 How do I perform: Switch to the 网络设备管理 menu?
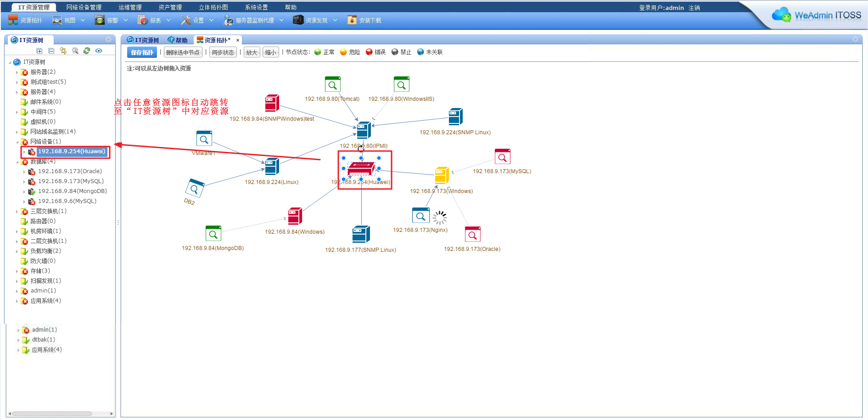pyautogui.click(x=84, y=7)
